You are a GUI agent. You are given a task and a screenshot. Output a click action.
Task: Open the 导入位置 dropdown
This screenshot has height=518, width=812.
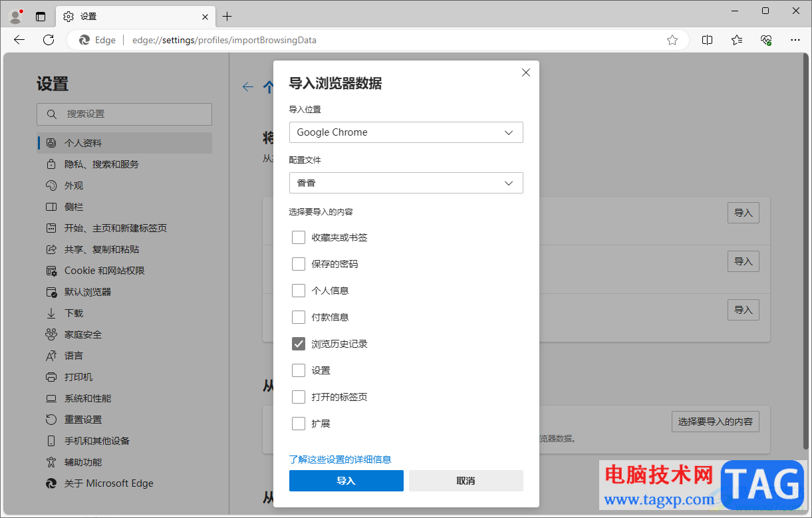point(406,132)
